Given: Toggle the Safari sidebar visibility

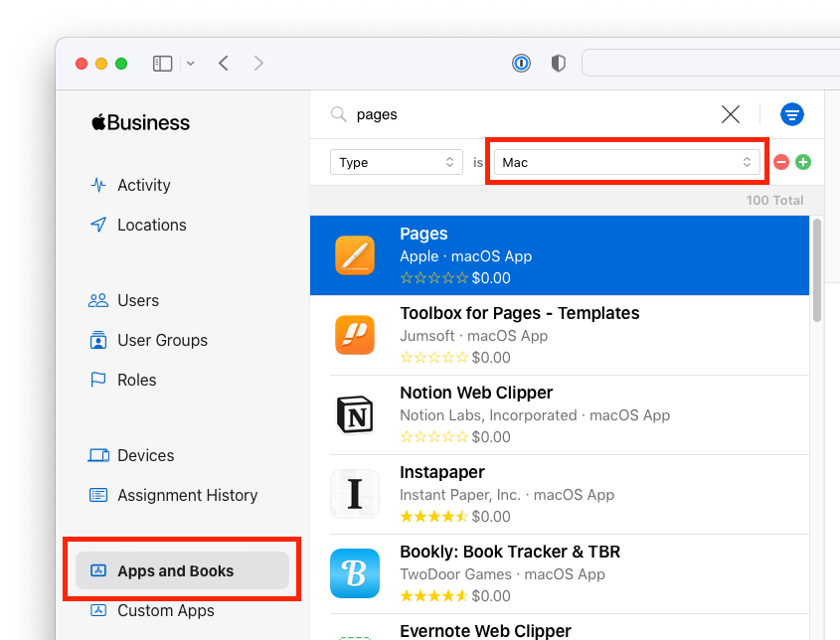Looking at the screenshot, I should [x=161, y=63].
